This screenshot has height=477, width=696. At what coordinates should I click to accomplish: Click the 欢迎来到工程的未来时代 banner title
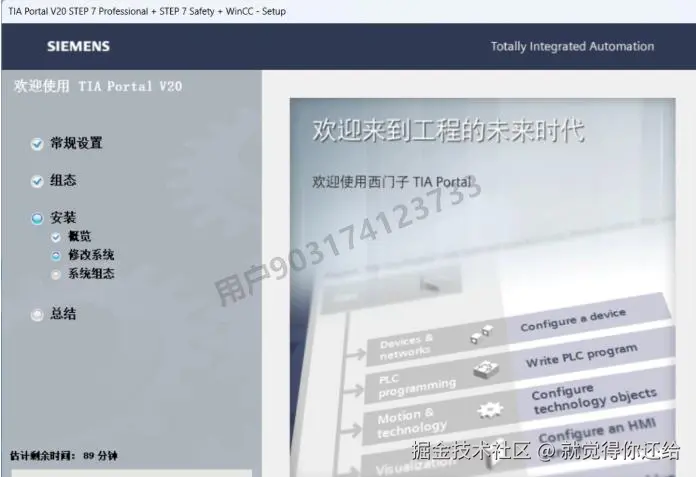pos(448,130)
